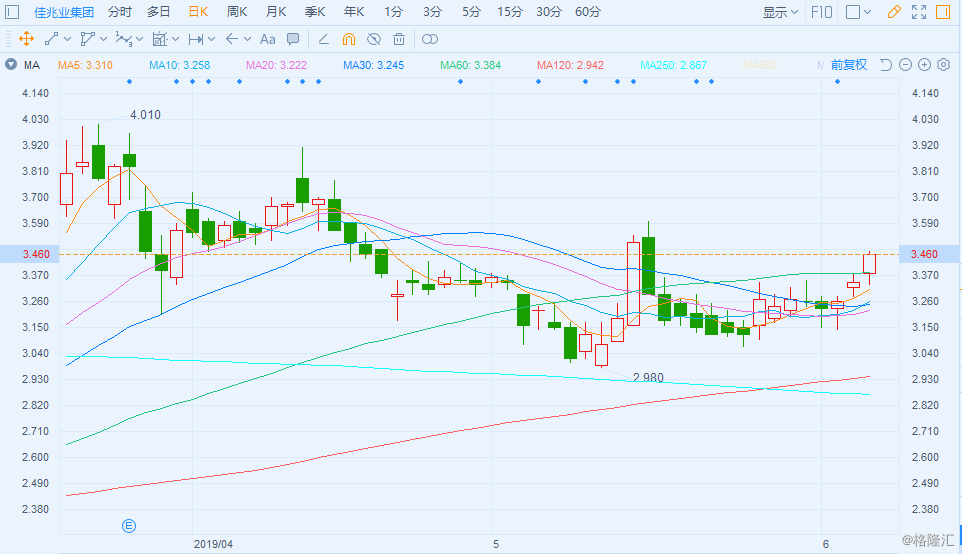Screen dimensions: 962x554
Task: Toggle the magnet snap tool
Action: (348, 39)
